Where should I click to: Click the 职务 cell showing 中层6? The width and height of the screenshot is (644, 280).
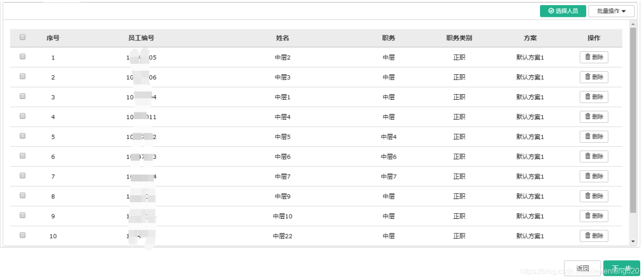(x=389, y=157)
